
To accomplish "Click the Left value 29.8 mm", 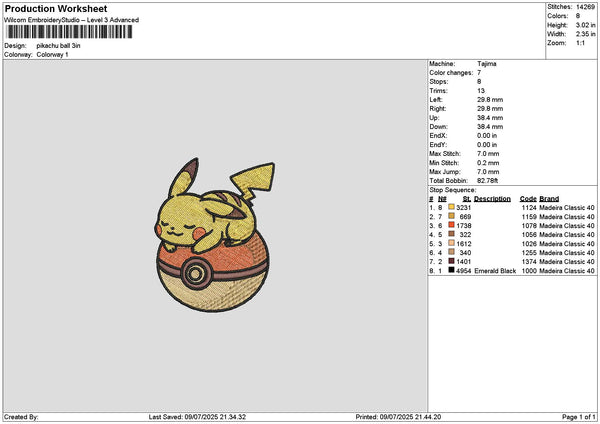I will click(490, 99).
